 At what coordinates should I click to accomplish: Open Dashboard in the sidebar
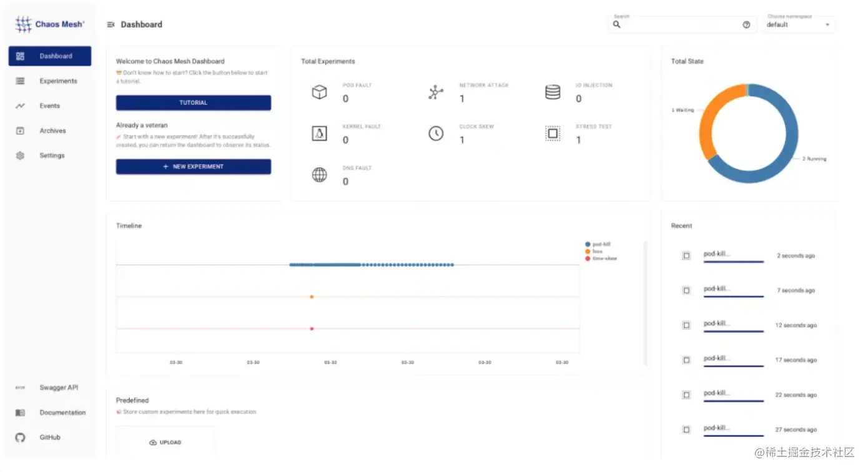[x=50, y=56]
